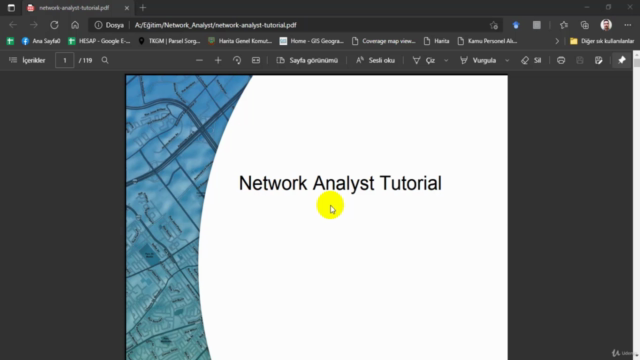Screen dimensions: 640x360
Task: Expand Vurgula highlight color options
Action: pyautogui.click(x=507, y=60)
